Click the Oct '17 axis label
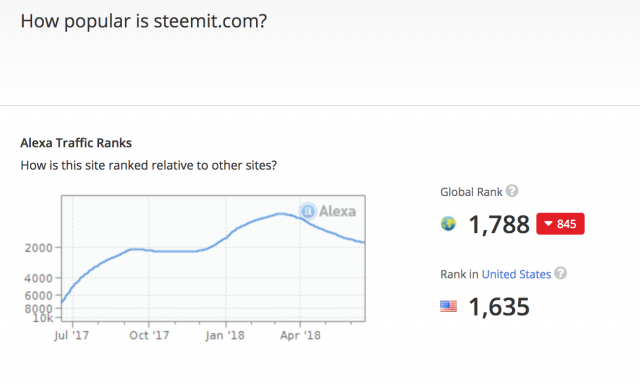640x386 pixels. tap(149, 335)
